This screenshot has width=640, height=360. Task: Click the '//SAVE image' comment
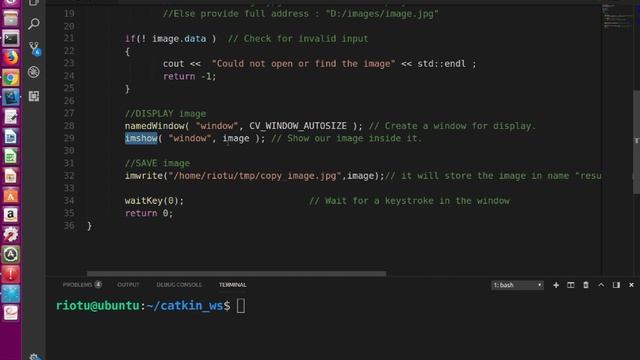pyautogui.click(x=157, y=163)
